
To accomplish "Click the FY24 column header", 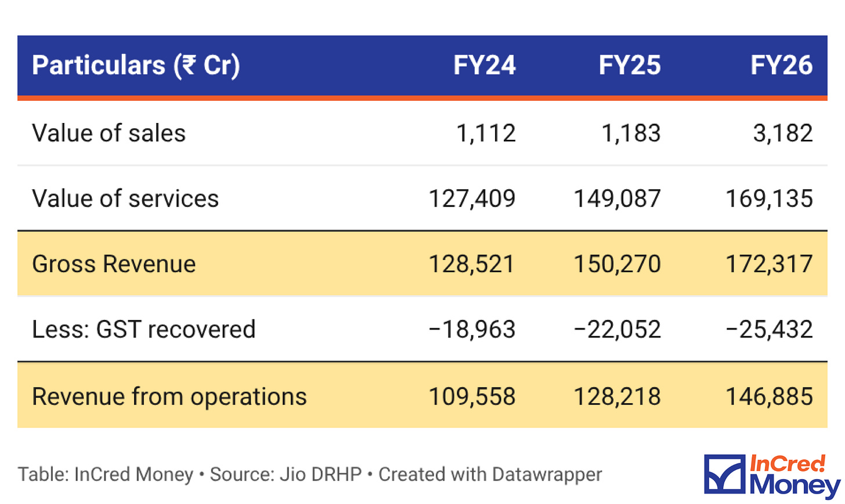I will click(x=484, y=65).
